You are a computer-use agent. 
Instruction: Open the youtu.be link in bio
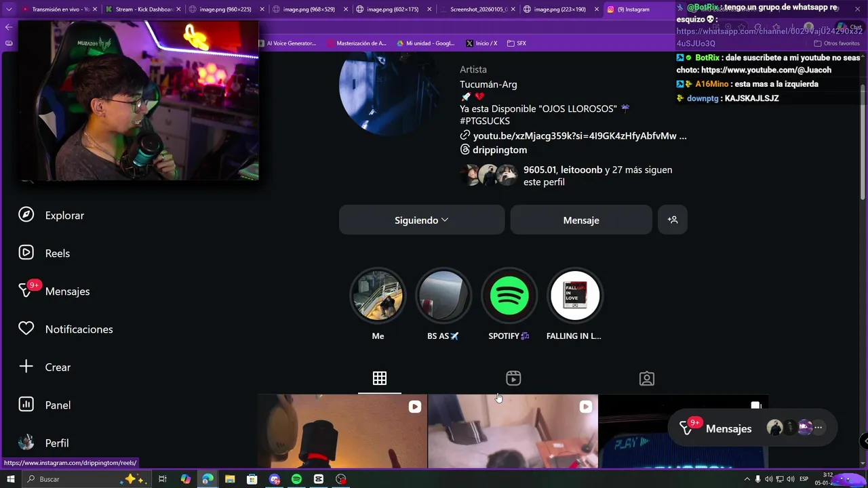pyautogui.click(x=580, y=136)
